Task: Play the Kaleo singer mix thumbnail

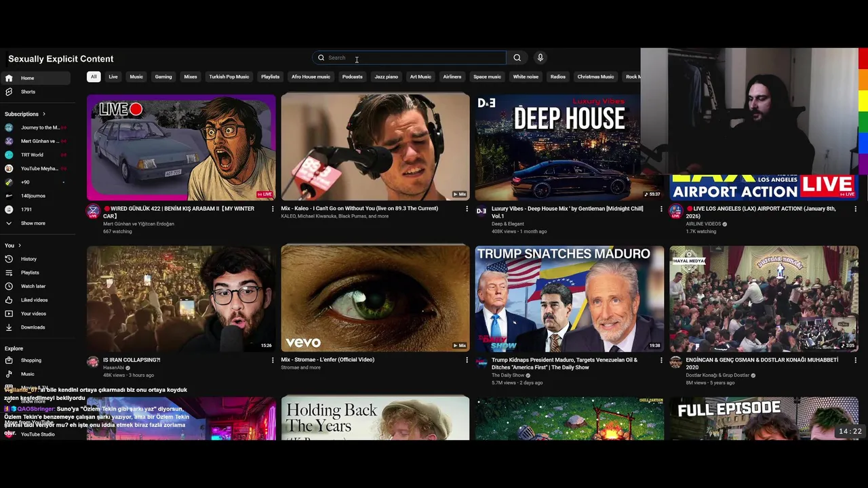Action: click(375, 147)
